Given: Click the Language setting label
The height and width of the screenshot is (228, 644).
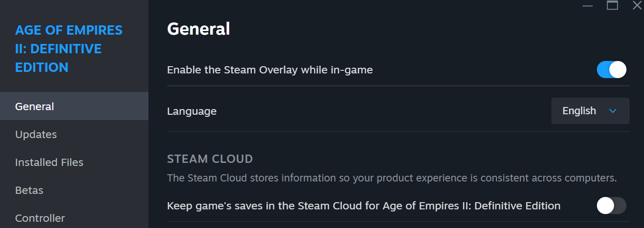Looking at the screenshot, I should point(191,111).
